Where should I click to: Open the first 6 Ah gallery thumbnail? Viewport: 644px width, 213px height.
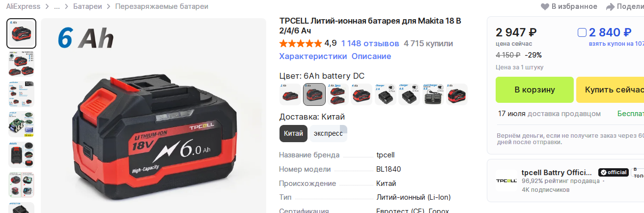(22, 33)
